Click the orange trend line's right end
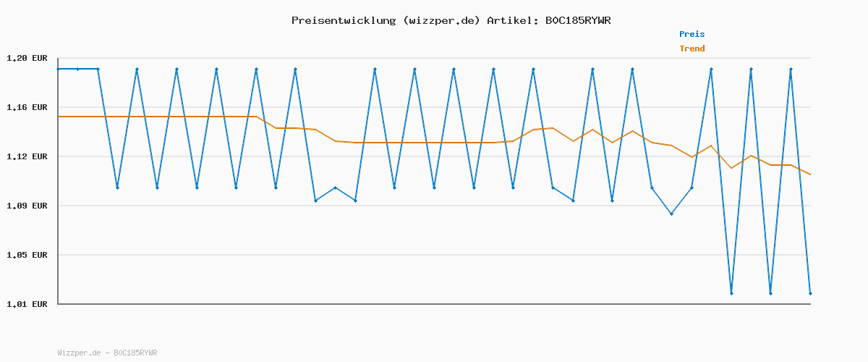Screen dimensions: 868x362 point(810,174)
